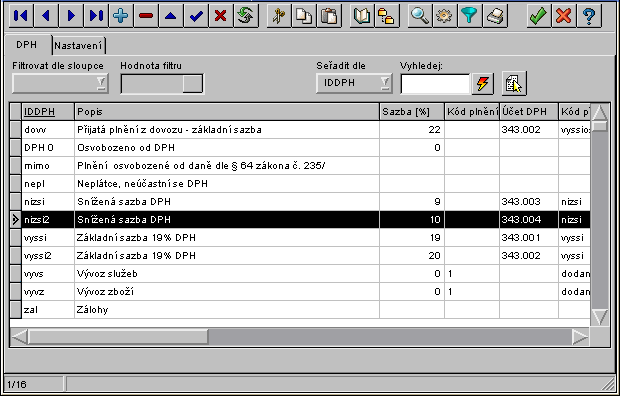Viewport: 620px width, 396px height.
Task: Switch to the Nastavení tab
Action: [x=78, y=45]
